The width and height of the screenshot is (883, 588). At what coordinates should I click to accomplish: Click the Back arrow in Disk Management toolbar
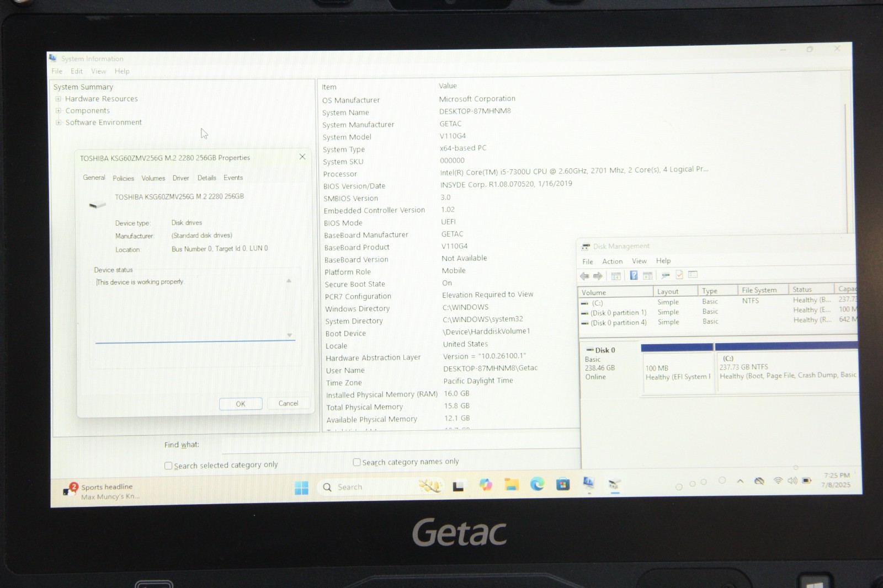(584, 276)
